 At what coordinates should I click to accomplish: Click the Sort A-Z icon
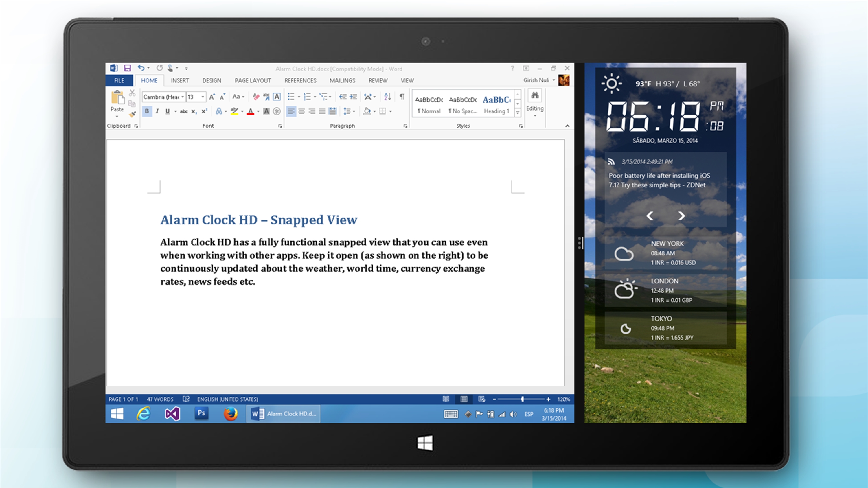387,97
